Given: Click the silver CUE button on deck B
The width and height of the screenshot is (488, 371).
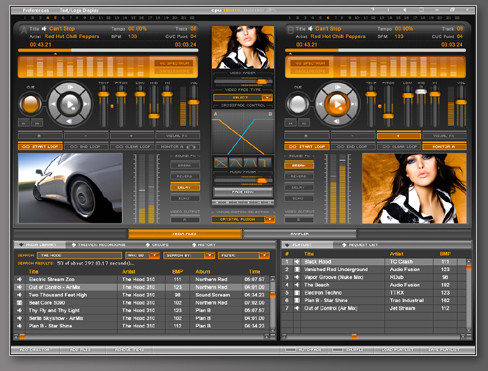Looking at the screenshot, I should pyautogui.click(x=297, y=104).
